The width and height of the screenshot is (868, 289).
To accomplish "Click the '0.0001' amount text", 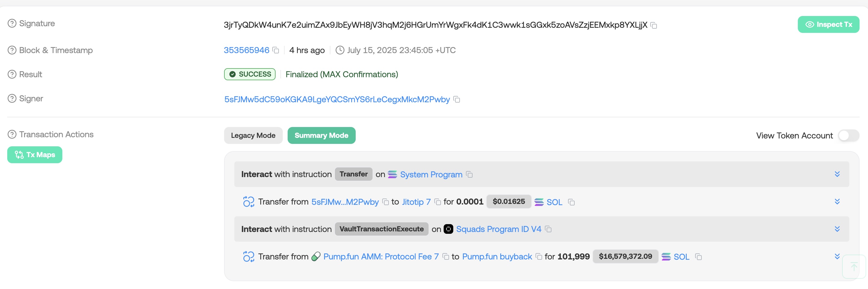I will [470, 202].
